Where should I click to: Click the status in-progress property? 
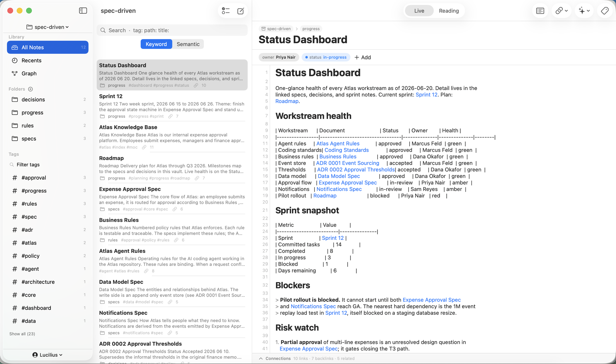tap(326, 57)
